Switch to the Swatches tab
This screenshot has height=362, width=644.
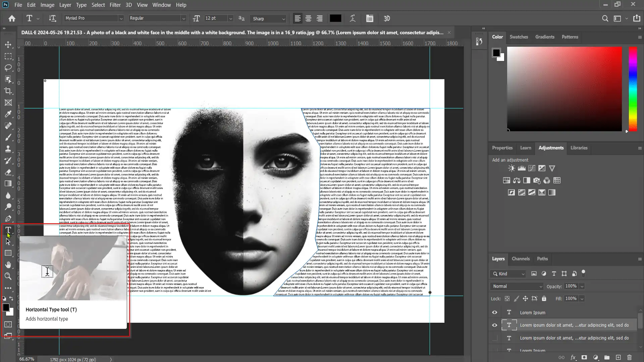coord(519,37)
